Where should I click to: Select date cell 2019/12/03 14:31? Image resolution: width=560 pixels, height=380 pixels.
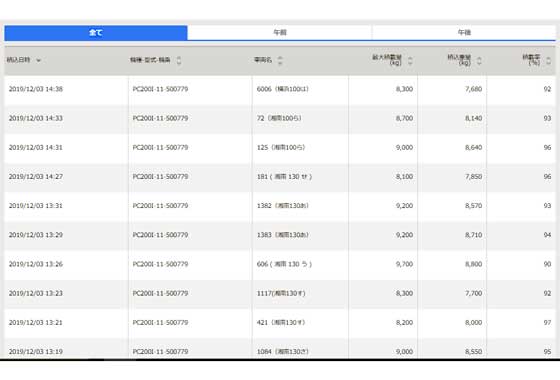click(x=36, y=148)
